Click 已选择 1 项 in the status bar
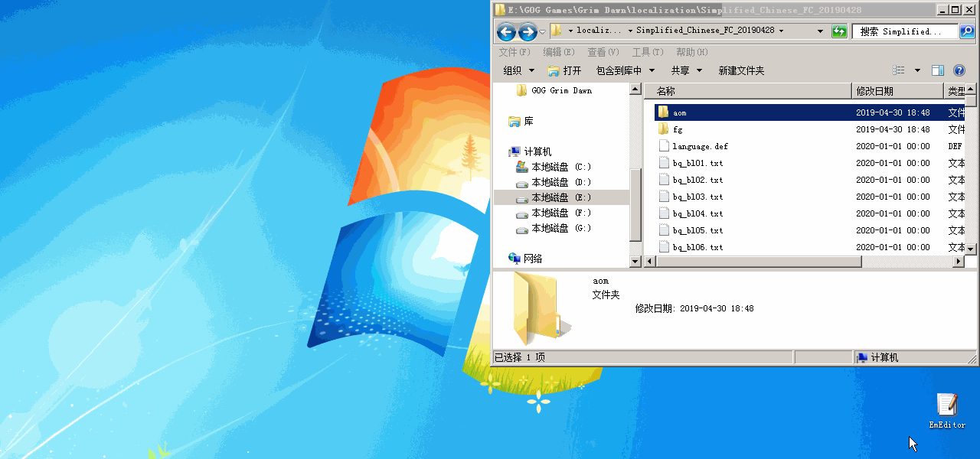This screenshot has width=980, height=459. point(520,357)
